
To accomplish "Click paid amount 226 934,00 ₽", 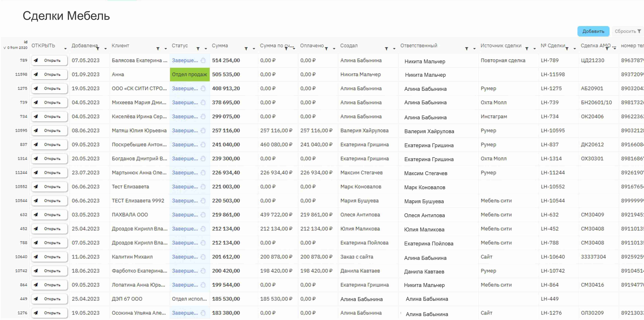I will (316, 173).
